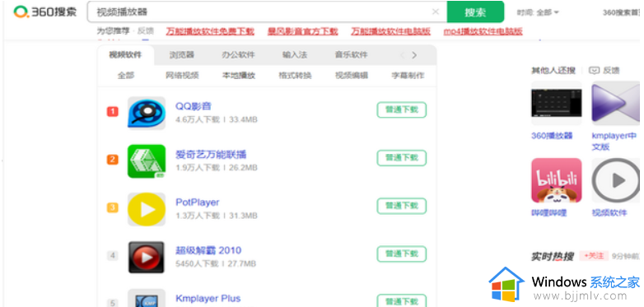The image size is (644, 307).
Task: Select the 全部 subcategory filter
Action: pyautogui.click(x=126, y=76)
